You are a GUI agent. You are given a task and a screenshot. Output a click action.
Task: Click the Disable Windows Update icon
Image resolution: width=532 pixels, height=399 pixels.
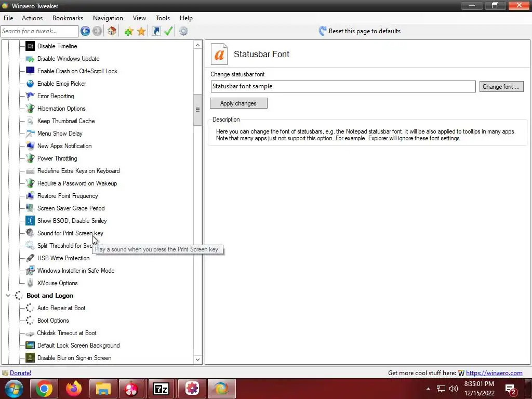pos(30,59)
